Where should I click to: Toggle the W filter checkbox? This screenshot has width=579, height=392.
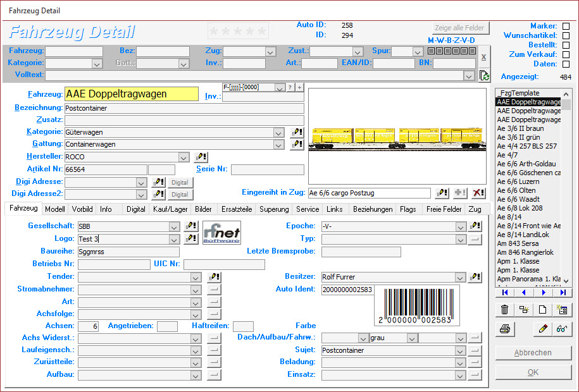tap(439, 51)
